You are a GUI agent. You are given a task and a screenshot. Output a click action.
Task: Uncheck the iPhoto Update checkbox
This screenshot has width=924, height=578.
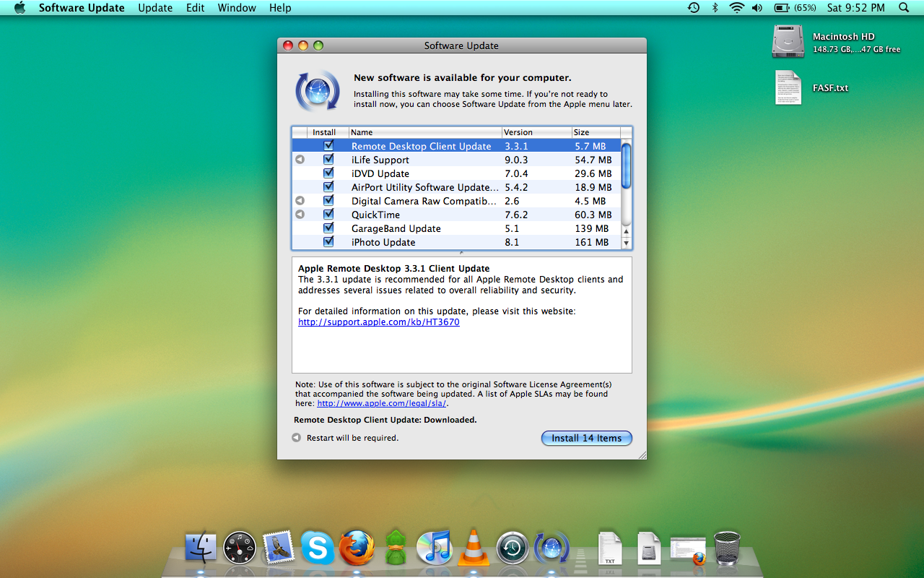pyautogui.click(x=328, y=242)
